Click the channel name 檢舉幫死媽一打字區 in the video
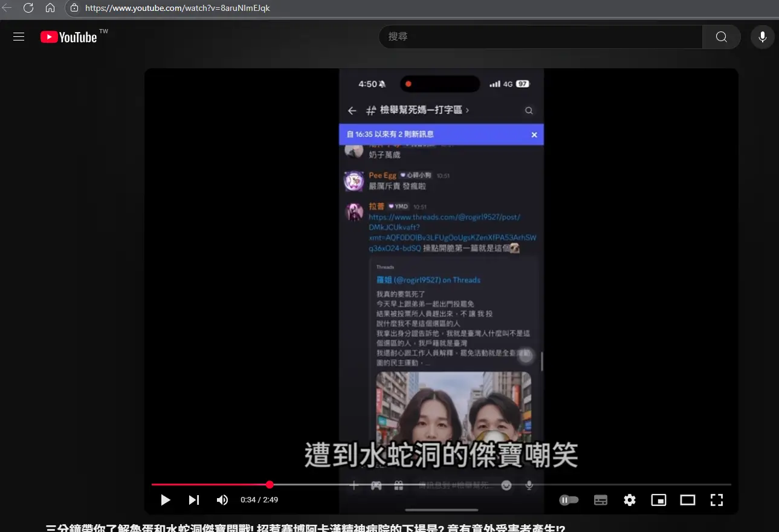This screenshot has width=779, height=532. (421, 110)
